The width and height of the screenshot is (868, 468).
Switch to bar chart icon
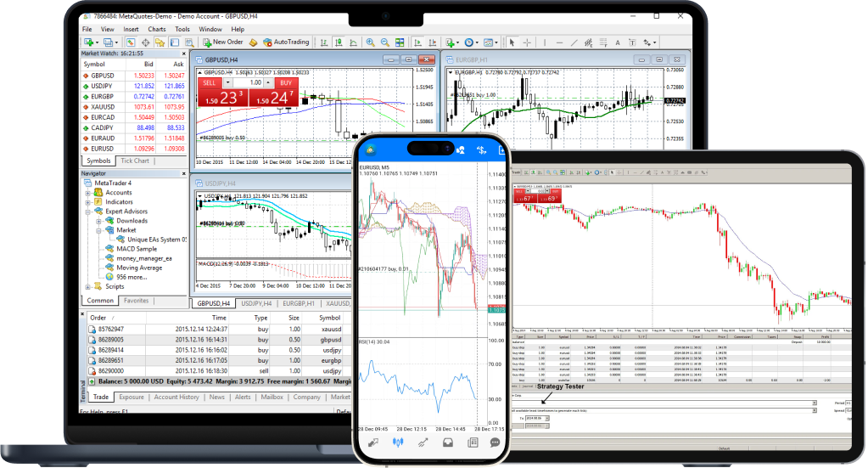coord(324,42)
